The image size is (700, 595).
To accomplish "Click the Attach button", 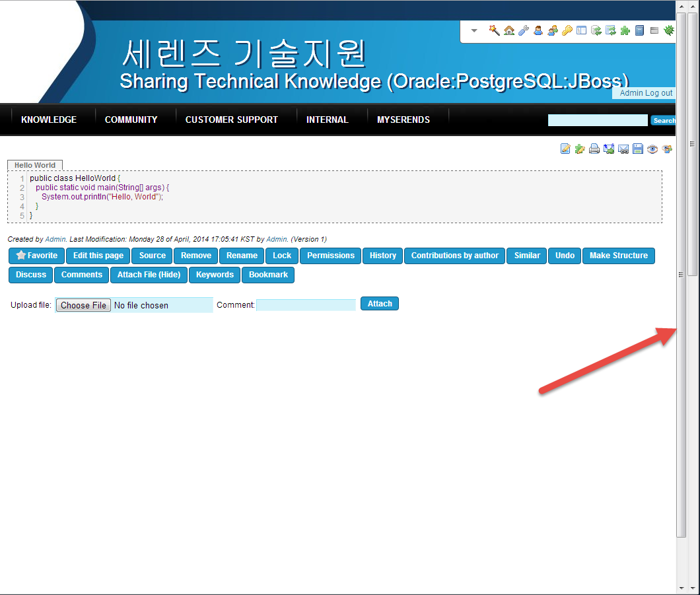I will 380,304.
